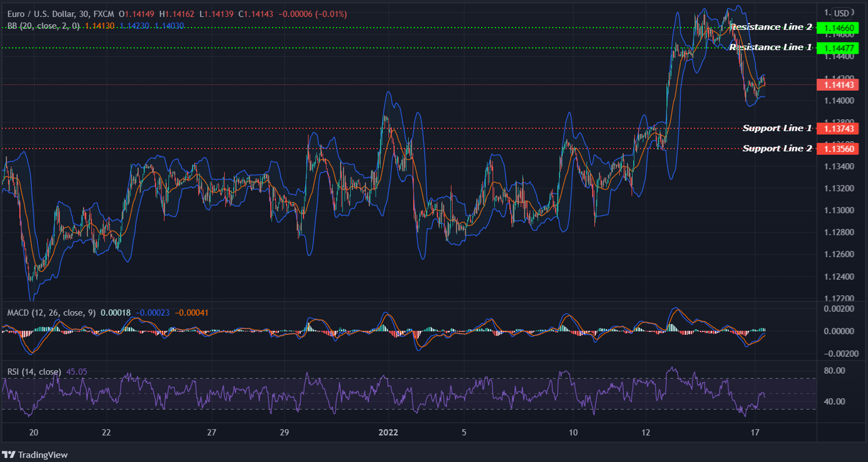
Task: Click the current price label 1.14143
Action: tap(838, 85)
